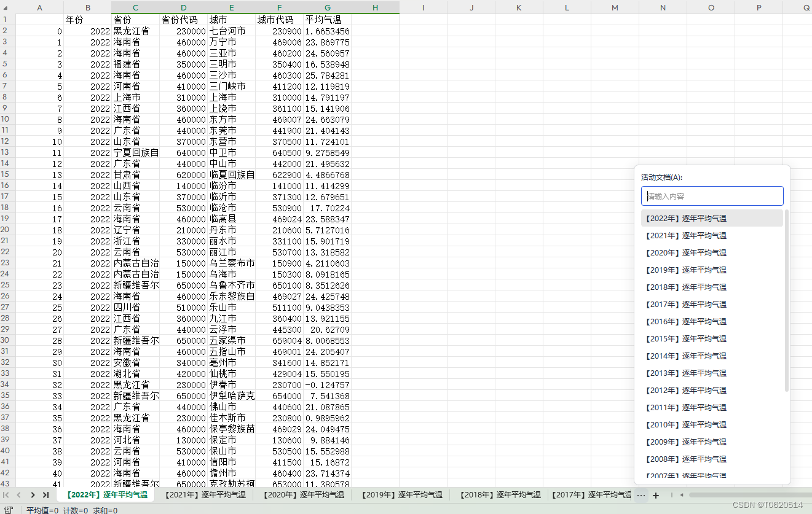Select 【2010年】逐年平均气温 in the sheet list
This screenshot has height=514, width=812.
[712, 424]
